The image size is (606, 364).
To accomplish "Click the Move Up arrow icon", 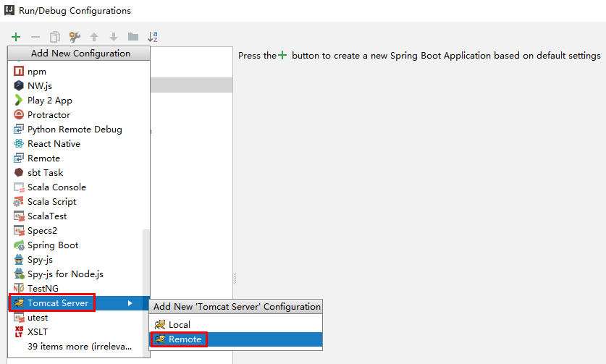I will (x=94, y=37).
